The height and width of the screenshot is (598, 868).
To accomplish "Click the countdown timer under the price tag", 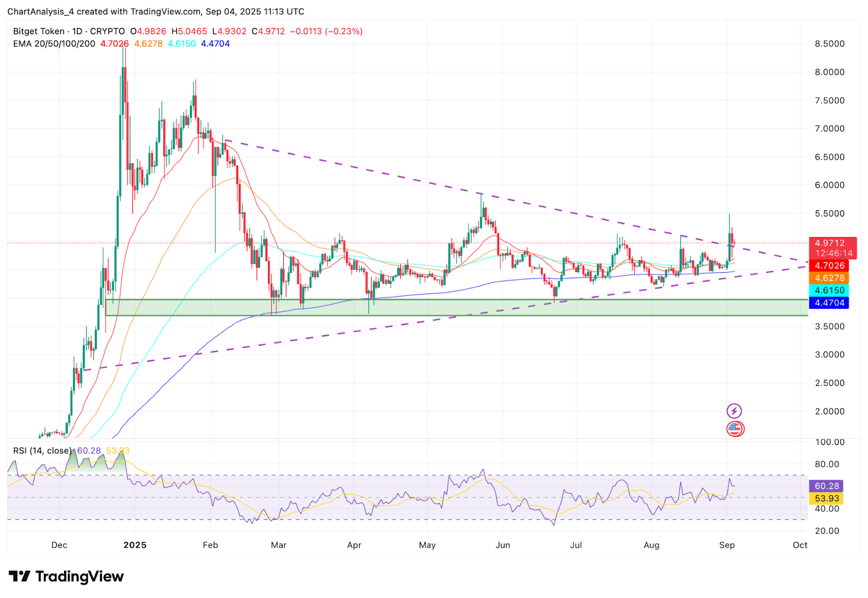I will coord(833,253).
